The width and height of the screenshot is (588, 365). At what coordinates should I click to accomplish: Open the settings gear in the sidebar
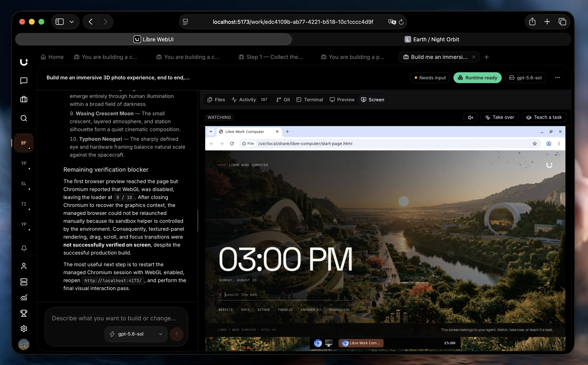[x=24, y=328]
